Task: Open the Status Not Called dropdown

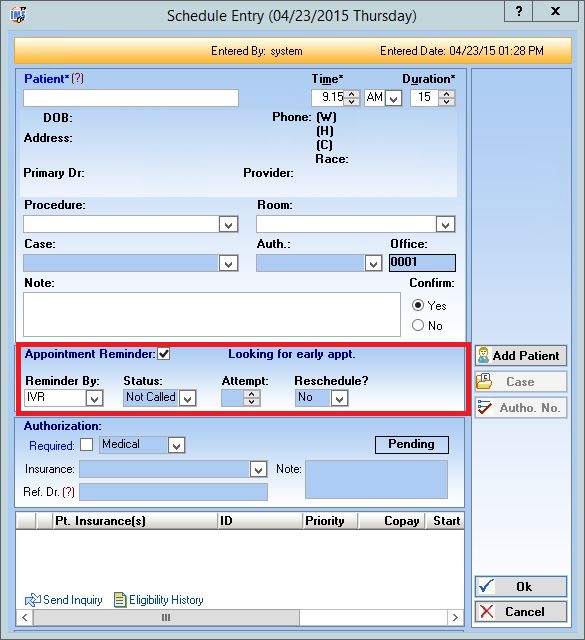Action: [x=187, y=398]
